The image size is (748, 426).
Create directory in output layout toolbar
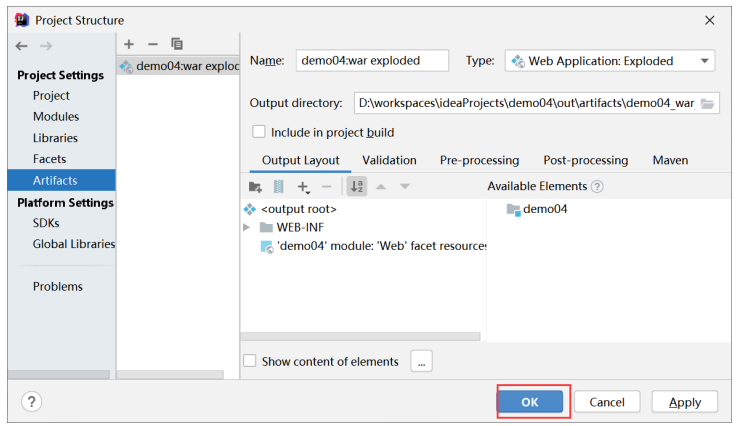[x=255, y=187]
